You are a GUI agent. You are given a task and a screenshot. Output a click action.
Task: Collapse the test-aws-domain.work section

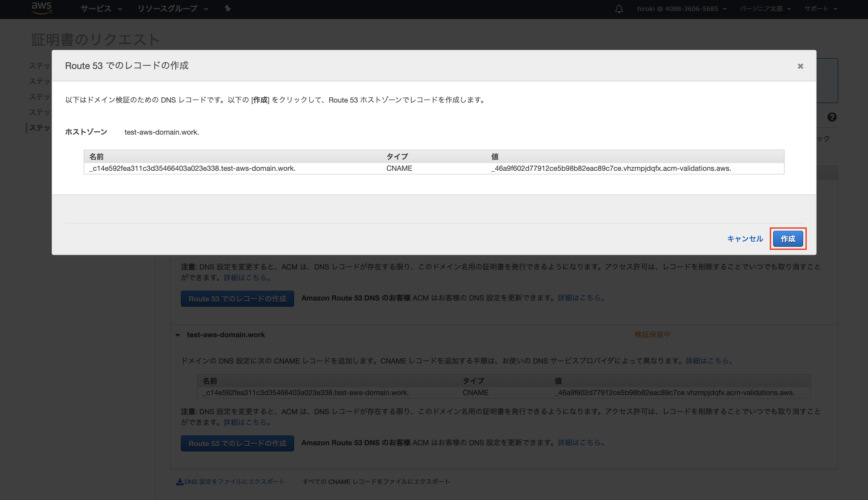[x=178, y=335]
